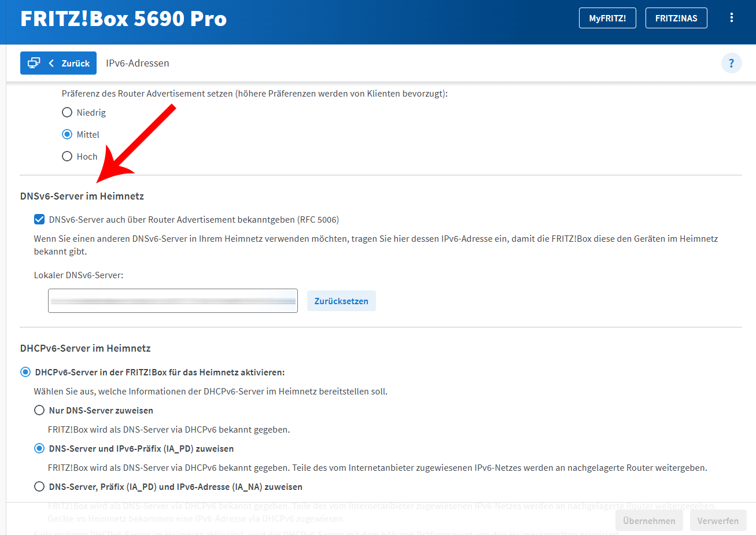Click the network devices icon beside Zurück
This screenshot has width=756, height=535.
34,63
